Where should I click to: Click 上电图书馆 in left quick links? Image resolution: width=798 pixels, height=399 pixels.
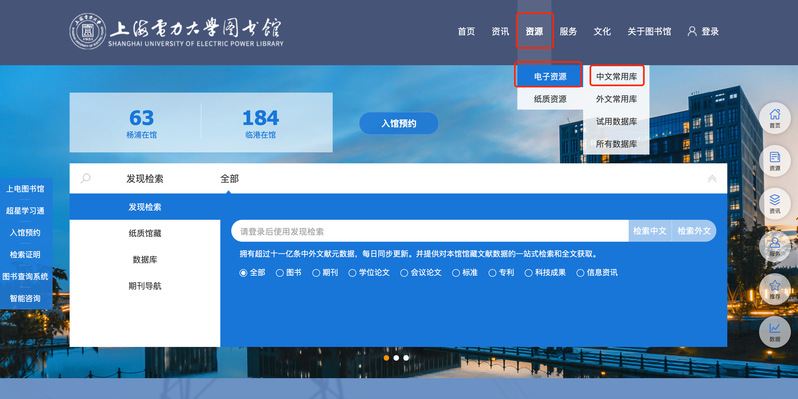tap(25, 189)
